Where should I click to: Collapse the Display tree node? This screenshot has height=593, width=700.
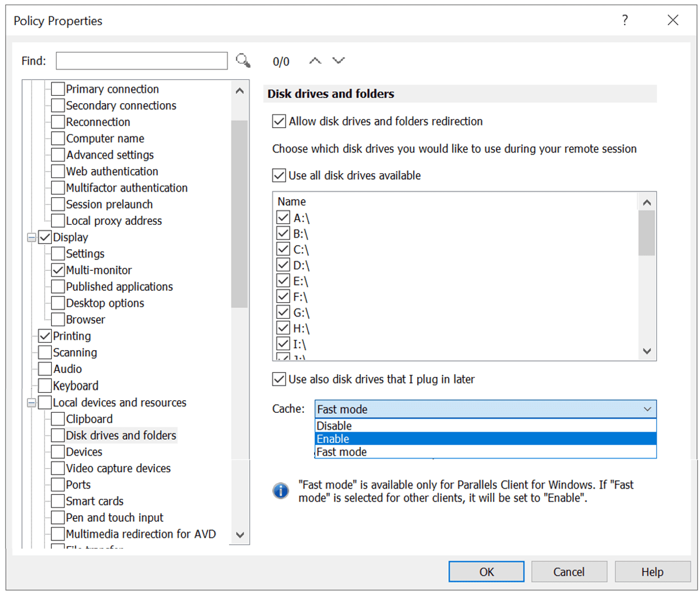click(x=32, y=237)
